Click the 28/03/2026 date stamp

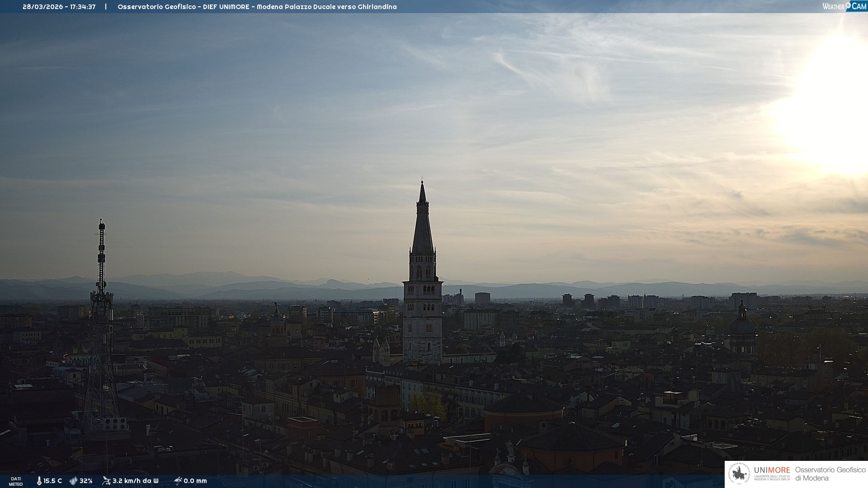coord(42,7)
